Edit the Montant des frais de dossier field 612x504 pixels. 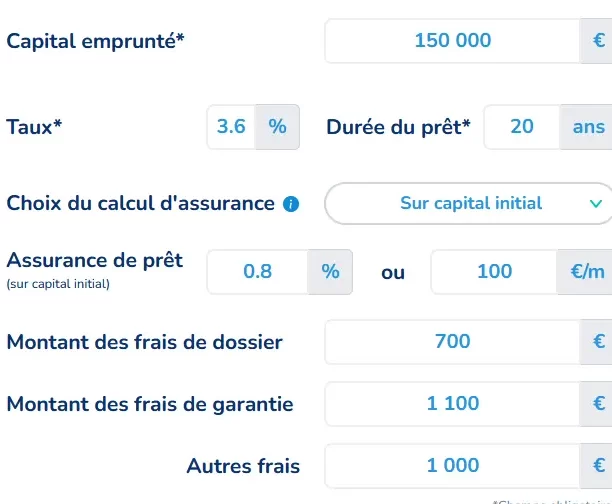click(x=452, y=342)
